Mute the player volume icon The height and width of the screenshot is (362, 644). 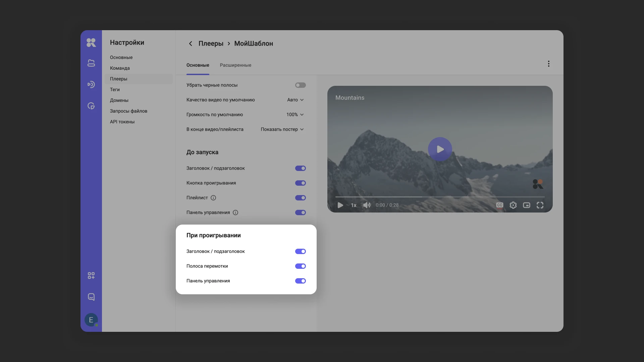367,205
